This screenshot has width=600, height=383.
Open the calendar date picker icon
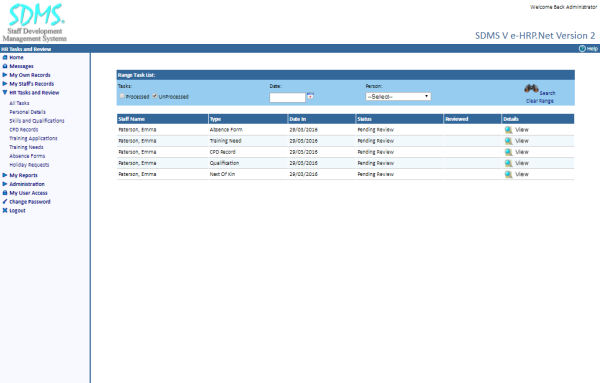310,96
